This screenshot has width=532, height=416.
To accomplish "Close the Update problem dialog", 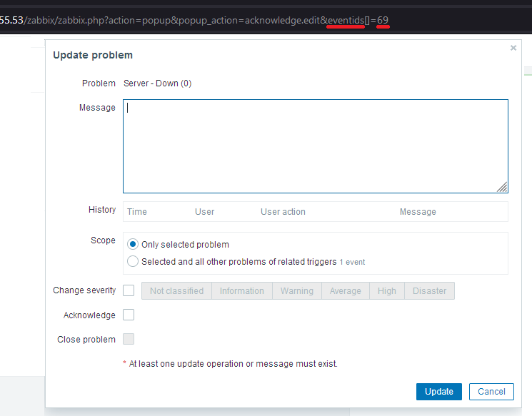I will click(513, 48).
